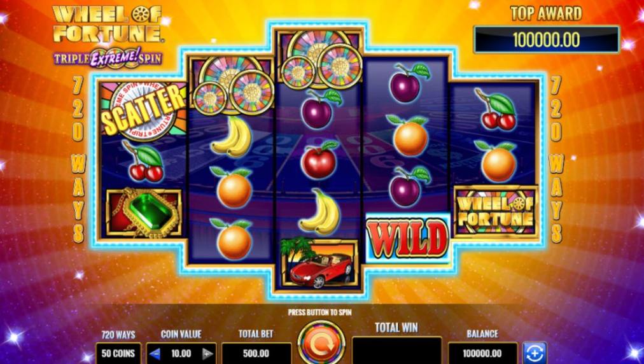
Task: Click the triple wheel bonus symbol on third reel
Action: (x=319, y=60)
